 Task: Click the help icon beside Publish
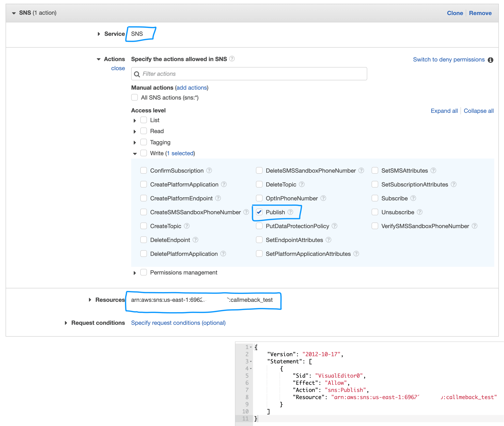[290, 212]
